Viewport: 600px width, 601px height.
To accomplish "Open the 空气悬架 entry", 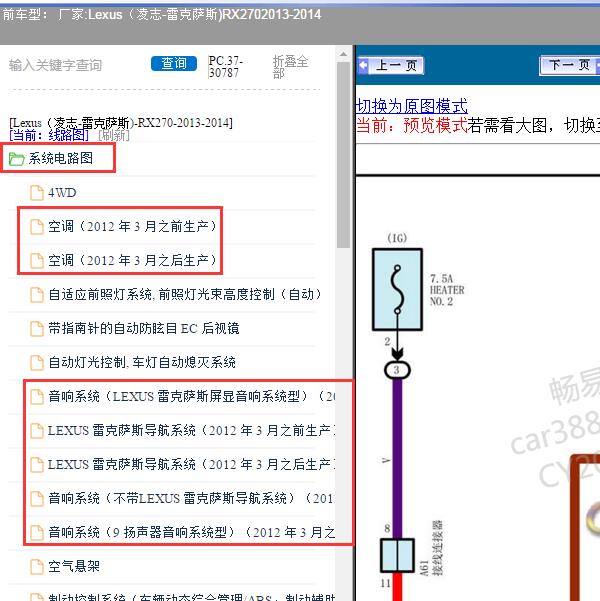I will point(74,566).
